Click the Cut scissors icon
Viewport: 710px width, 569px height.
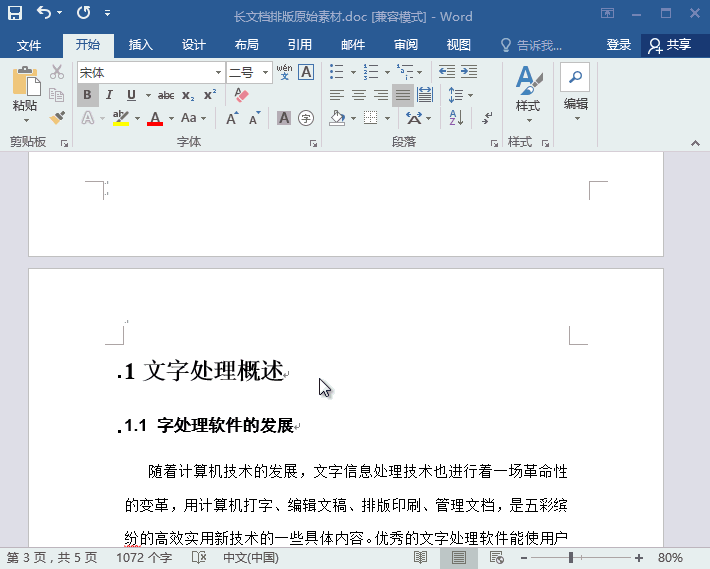(x=57, y=73)
